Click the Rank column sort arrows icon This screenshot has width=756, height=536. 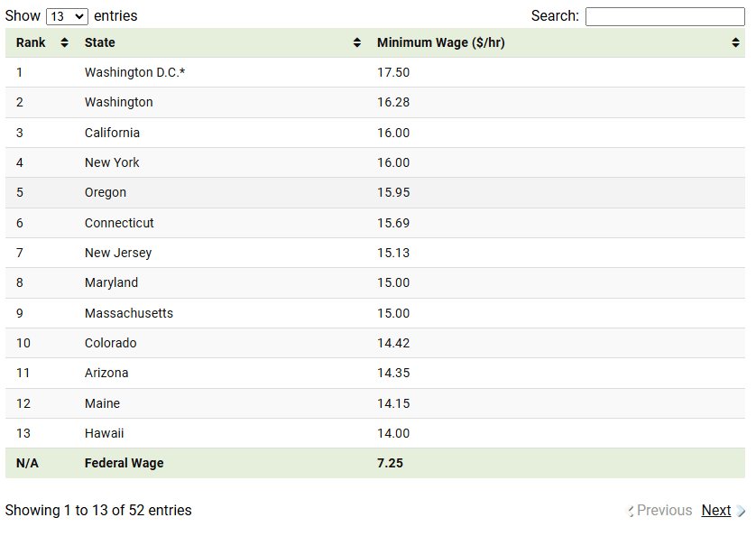point(64,42)
